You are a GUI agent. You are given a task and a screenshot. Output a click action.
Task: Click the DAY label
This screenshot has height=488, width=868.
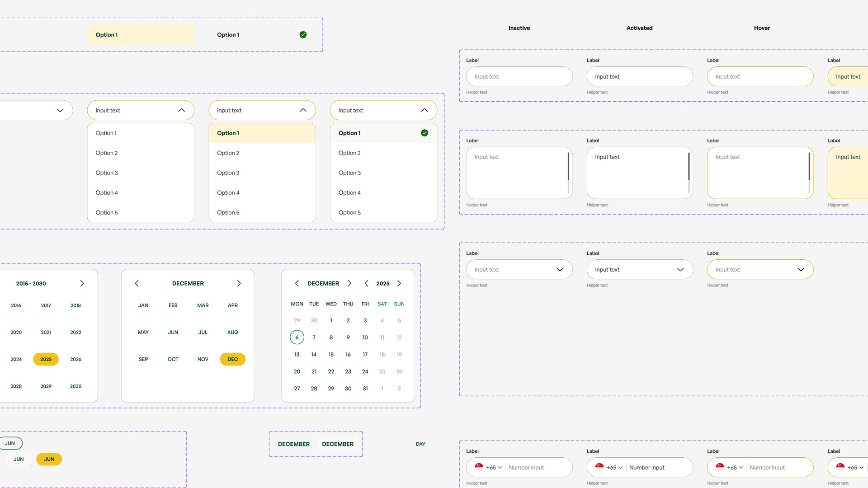tap(420, 444)
